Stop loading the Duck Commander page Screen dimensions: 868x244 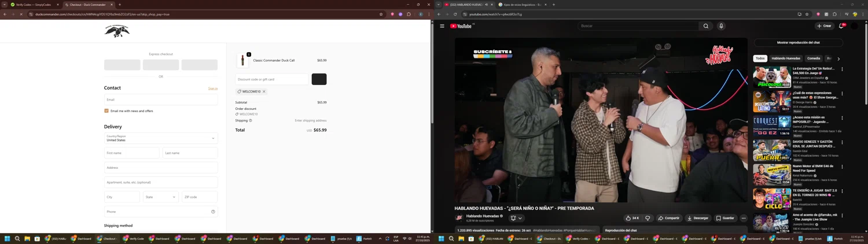(21, 14)
